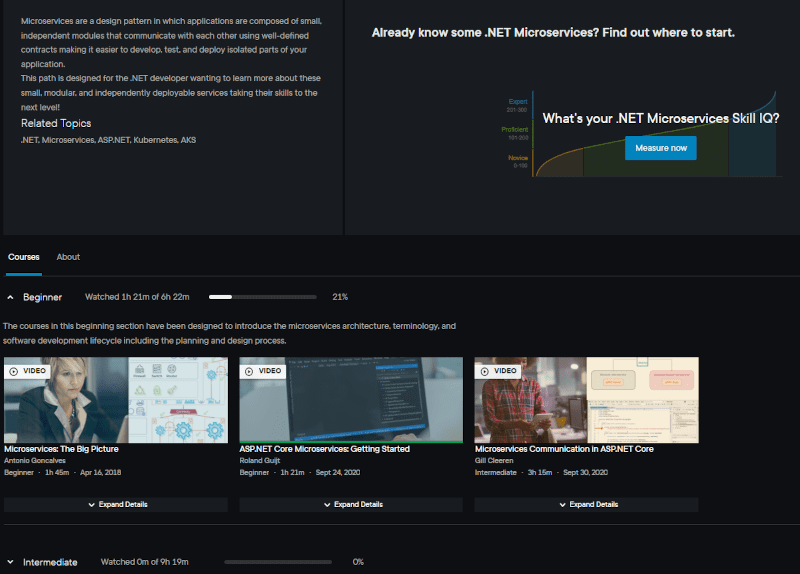The width and height of the screenshot is (800, 574).
Task: Open ASP.NET Core Microservices: Getting Started title link
Action: click(324, 449)
